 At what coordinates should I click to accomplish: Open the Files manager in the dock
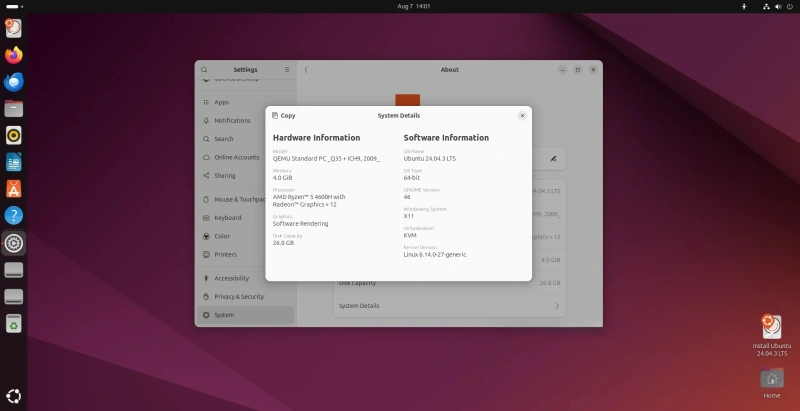pos(14,109)
